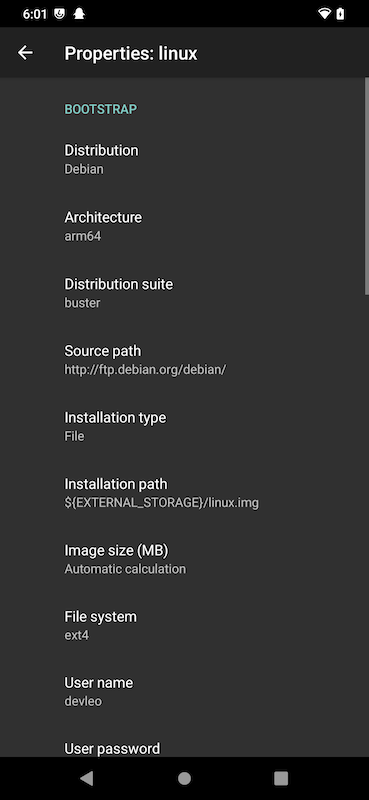Open Installation type setting showing File
The height and width of the screenshot is (800, 369).
pos(184,426)
